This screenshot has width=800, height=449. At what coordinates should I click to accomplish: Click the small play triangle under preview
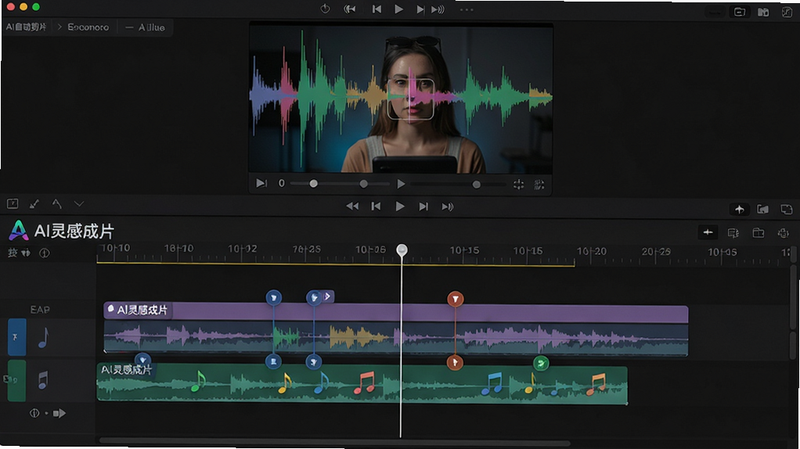(x=401, y=184)
